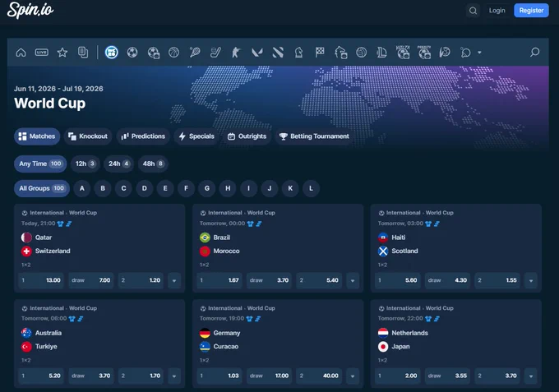Bet on Brazil win at 1.67
The width and height of the screenshot is (559, 392).
(219, 280)
